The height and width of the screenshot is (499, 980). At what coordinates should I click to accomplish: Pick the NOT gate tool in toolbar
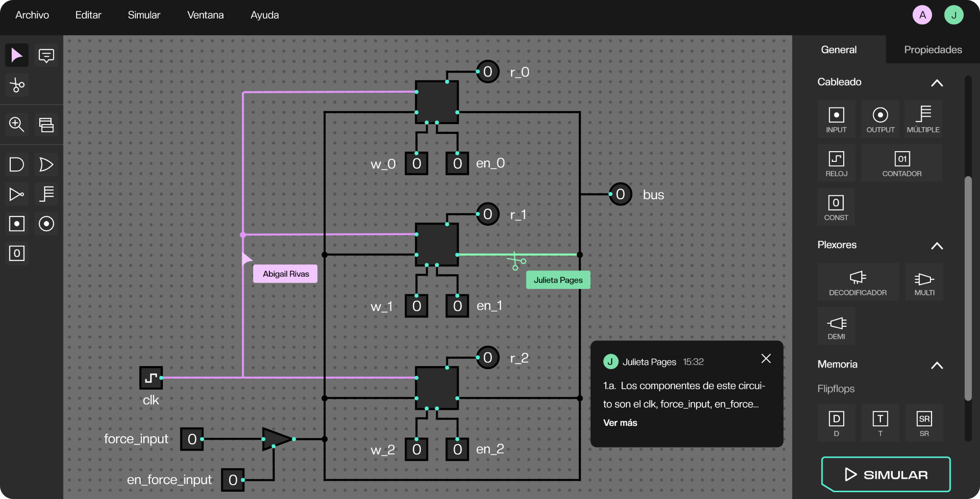(x=17, y=194)
